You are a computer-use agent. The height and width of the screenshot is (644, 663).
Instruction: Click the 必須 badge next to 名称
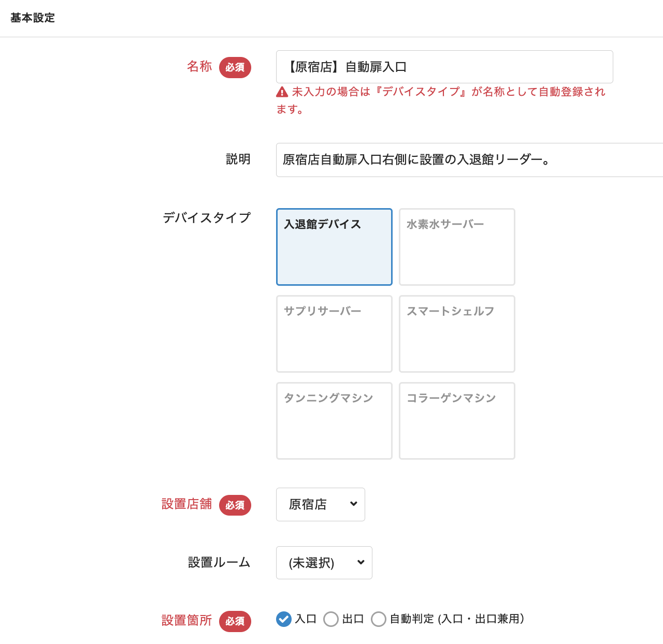coord(235,67)
